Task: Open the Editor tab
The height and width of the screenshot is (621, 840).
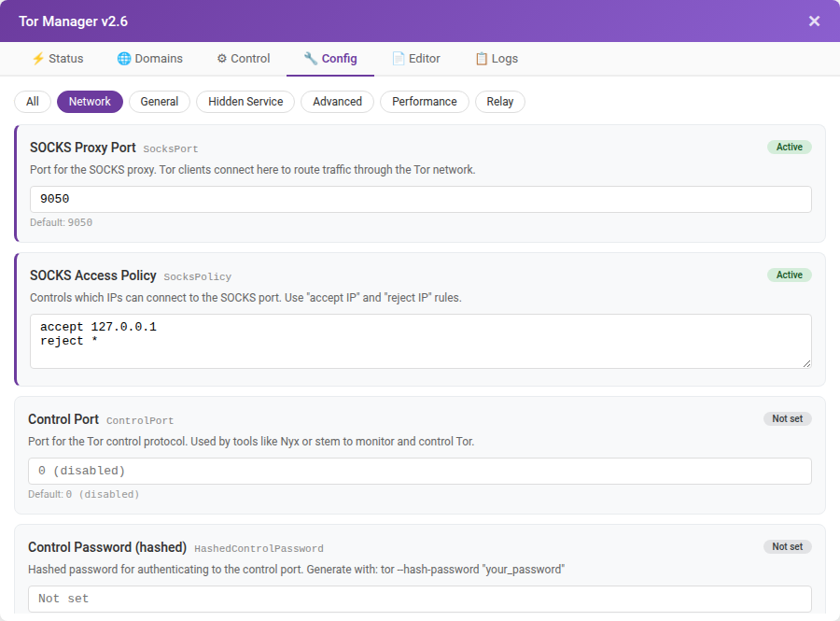Action: 416,59
